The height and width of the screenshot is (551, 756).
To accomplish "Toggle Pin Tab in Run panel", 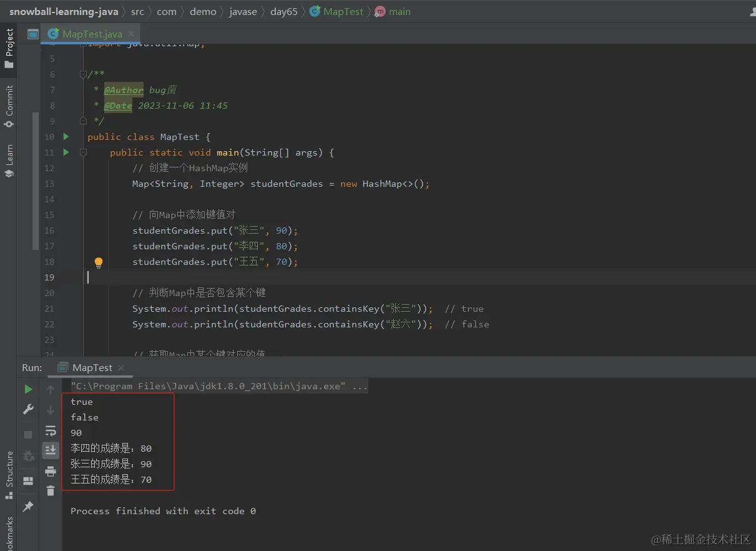I will pos(28,507).
